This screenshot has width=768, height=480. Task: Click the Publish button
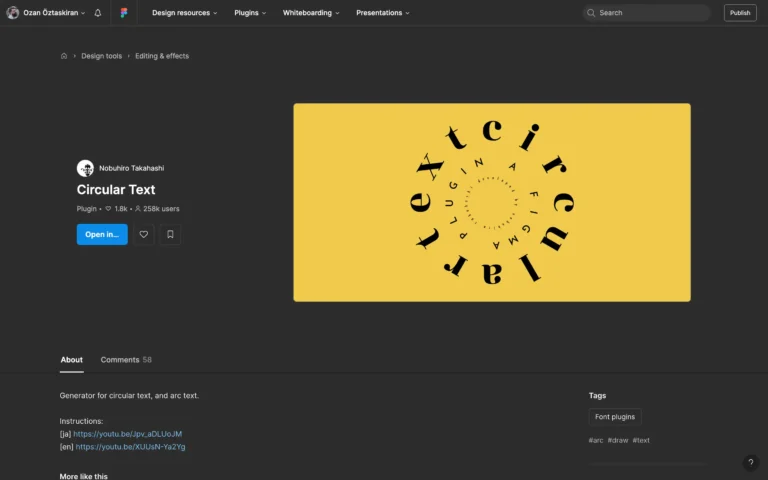(740, 13)
